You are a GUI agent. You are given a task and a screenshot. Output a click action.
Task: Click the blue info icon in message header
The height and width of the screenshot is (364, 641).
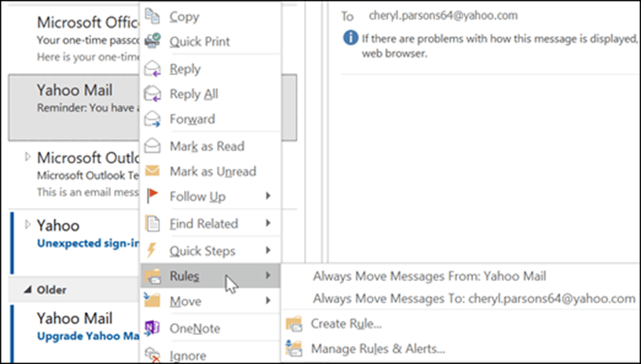tap(350, 38)
